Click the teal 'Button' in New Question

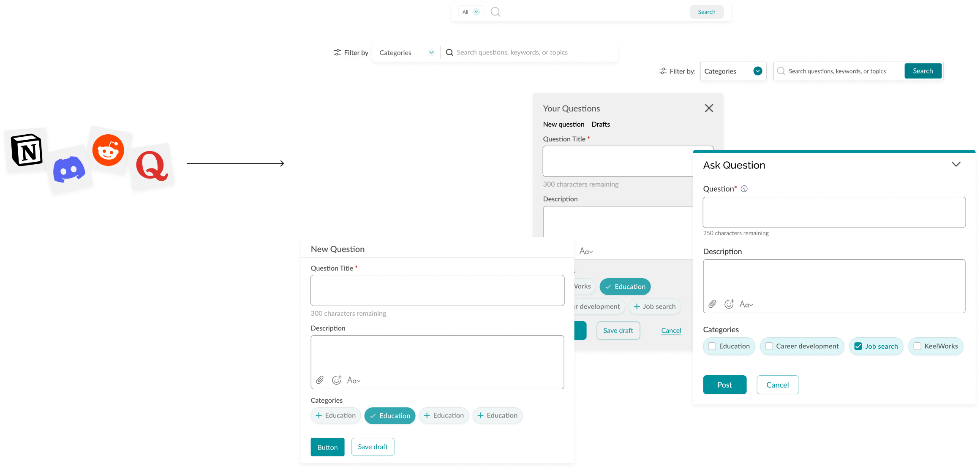[x=328, y=447]
